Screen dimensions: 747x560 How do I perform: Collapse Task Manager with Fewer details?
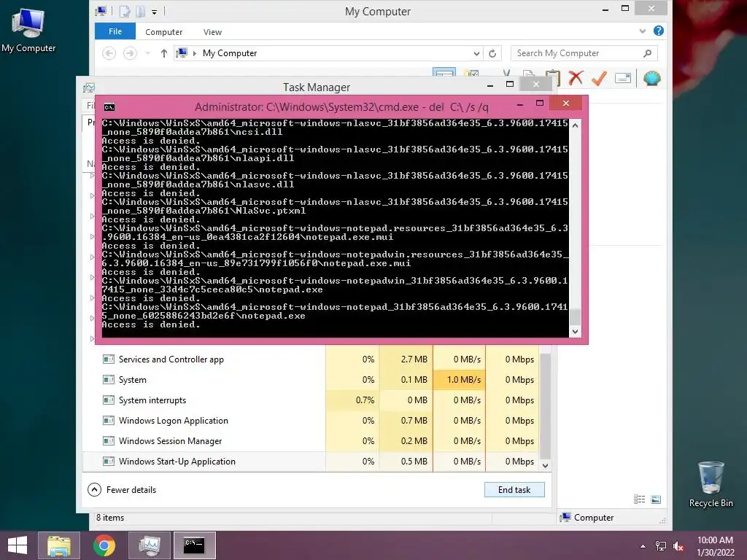pyautogui.click(x=122, y=489)
